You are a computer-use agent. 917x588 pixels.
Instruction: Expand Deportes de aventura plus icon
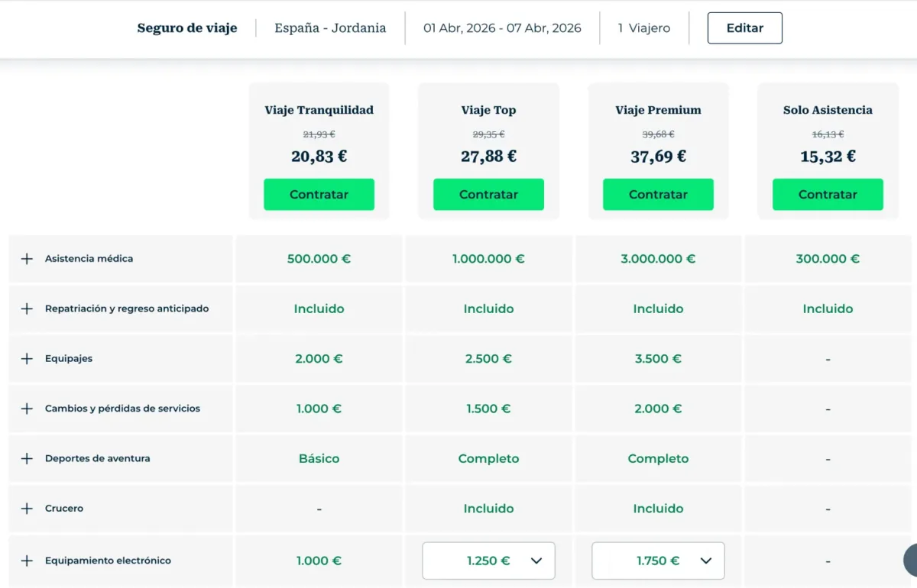tap(27, 459)
